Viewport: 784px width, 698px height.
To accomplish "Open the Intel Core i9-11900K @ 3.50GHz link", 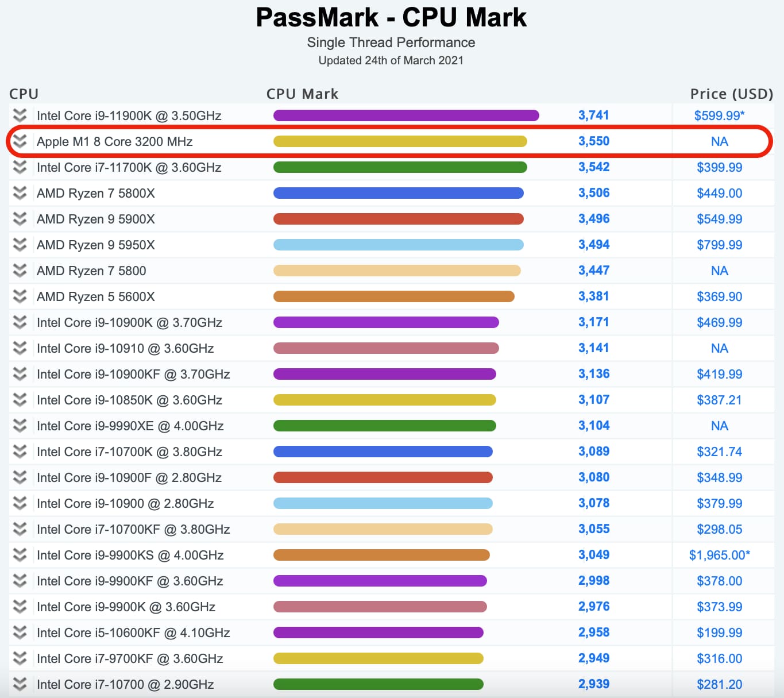I will 129,115.
